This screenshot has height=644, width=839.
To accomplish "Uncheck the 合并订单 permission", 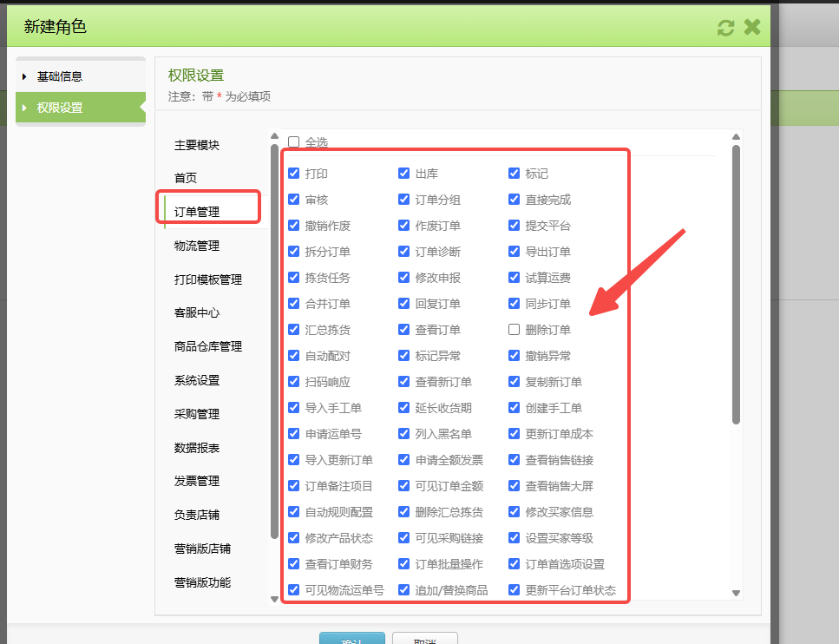I will pyautogui.click(x=294, y=304).
